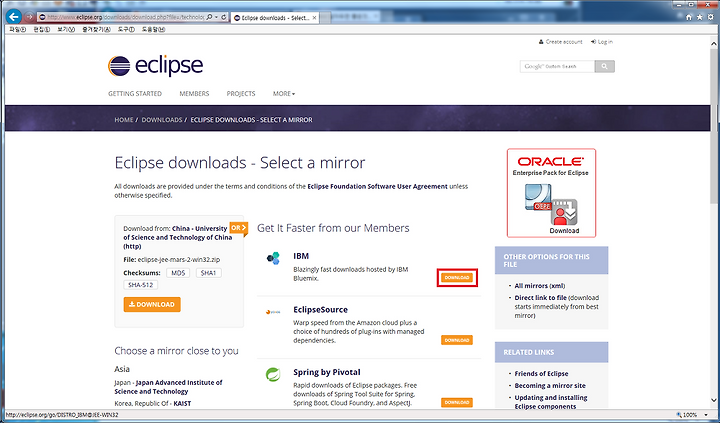Open Friends of Eclipse link

point(541,374)
